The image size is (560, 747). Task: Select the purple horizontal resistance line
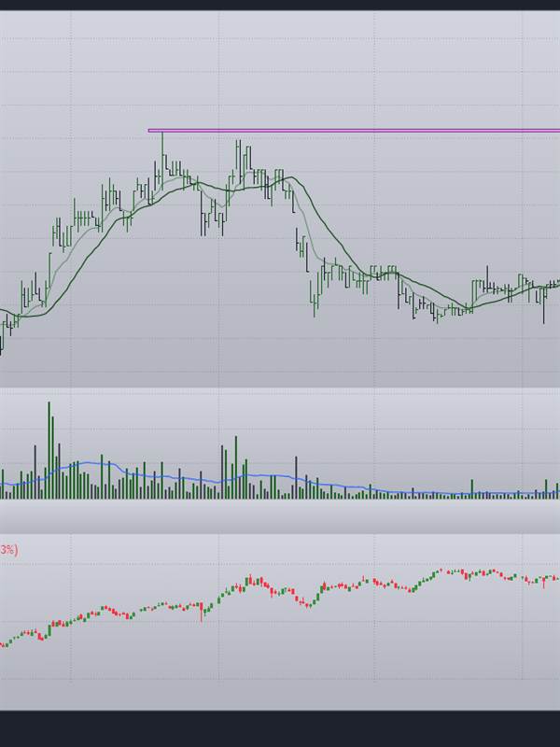coord(354,130)
